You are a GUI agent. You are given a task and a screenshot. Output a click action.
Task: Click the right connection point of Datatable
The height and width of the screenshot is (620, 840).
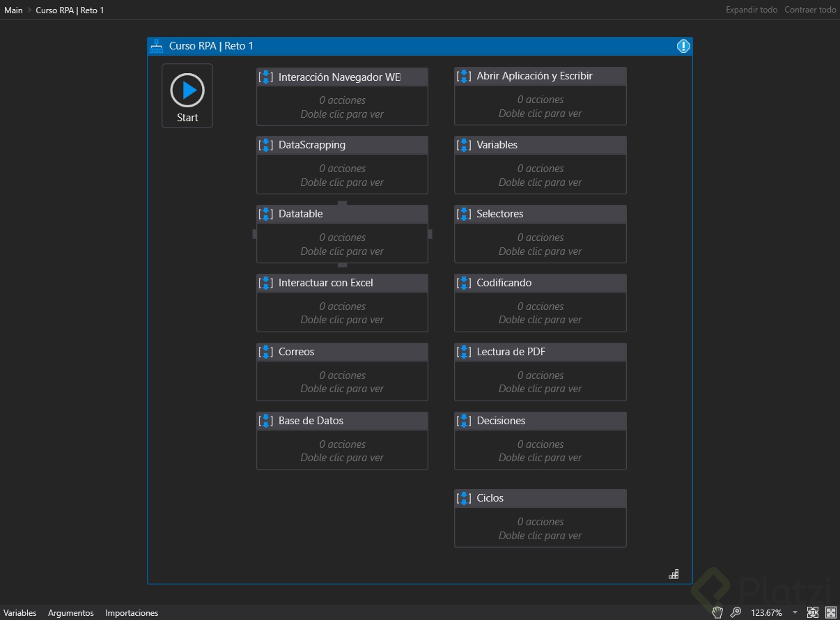[x=430, y=234]
